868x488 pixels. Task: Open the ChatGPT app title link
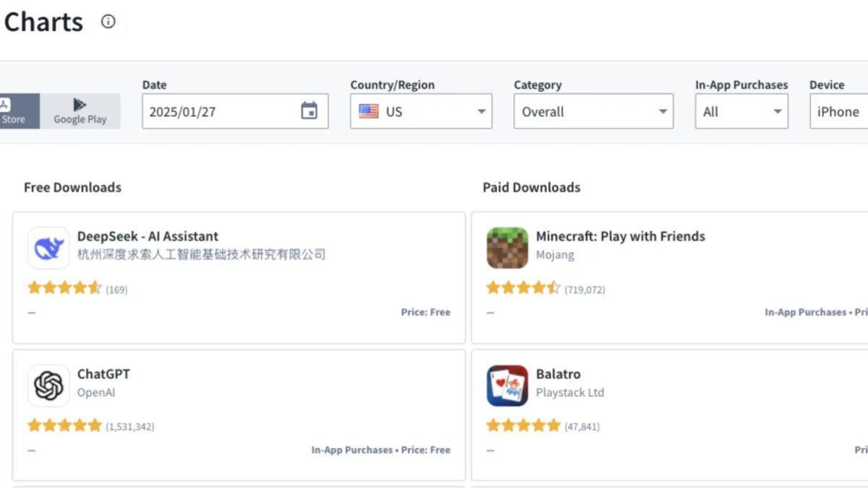click(x=103, y=374)
